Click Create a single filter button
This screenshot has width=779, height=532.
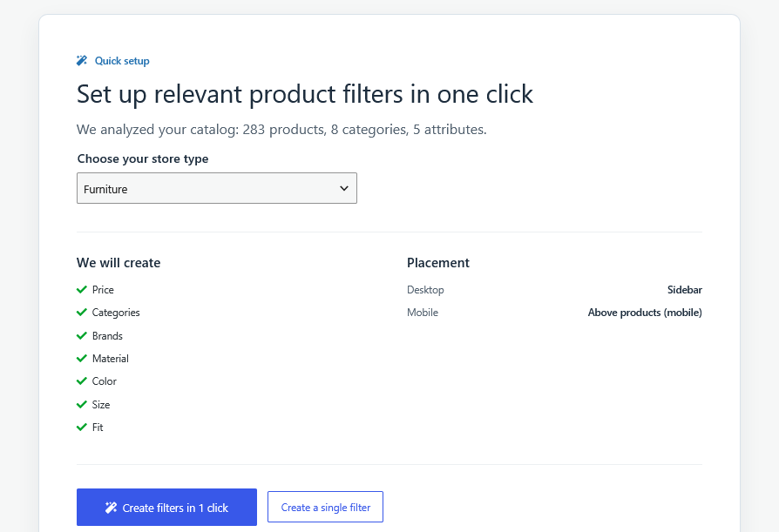325,508
